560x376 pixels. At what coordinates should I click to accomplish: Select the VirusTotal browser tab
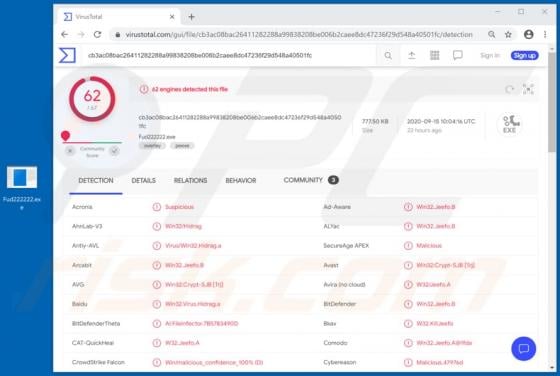coord(118,17)
